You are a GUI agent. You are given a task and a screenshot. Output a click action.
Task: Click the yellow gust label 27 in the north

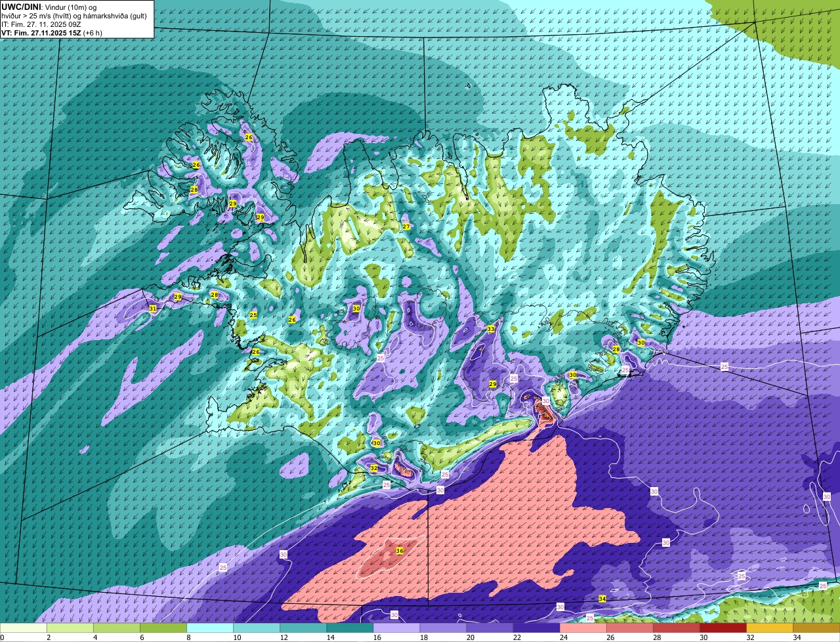coord(406,226)
